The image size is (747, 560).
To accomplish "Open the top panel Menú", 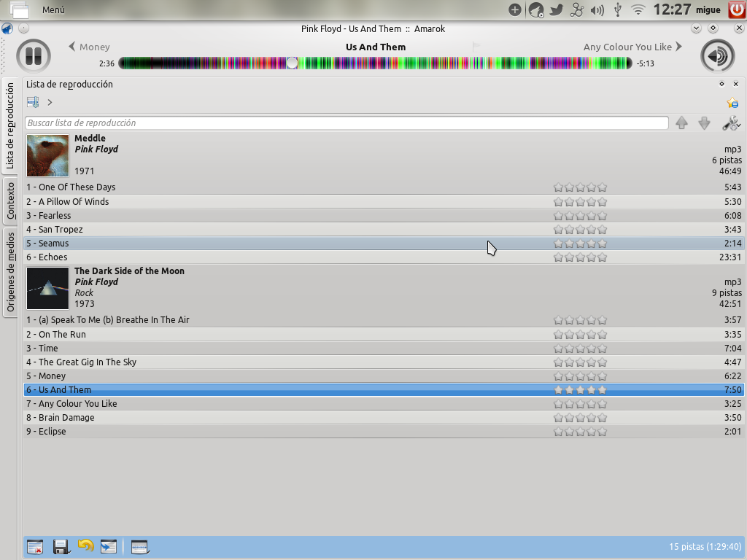I will [53, 9].
